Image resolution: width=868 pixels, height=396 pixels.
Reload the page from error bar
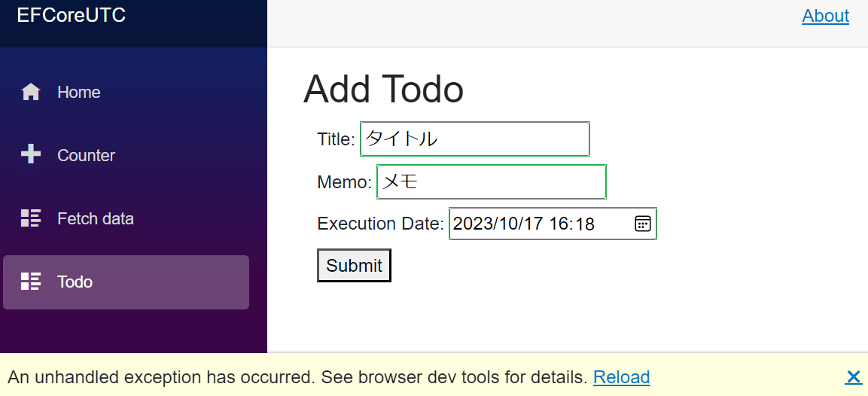(622, 377)
